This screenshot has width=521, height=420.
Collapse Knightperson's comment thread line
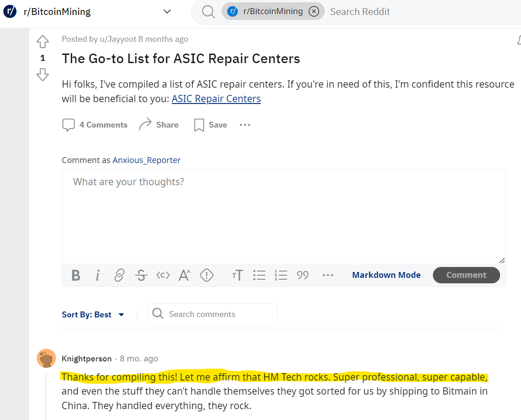(x=46, y=397)
